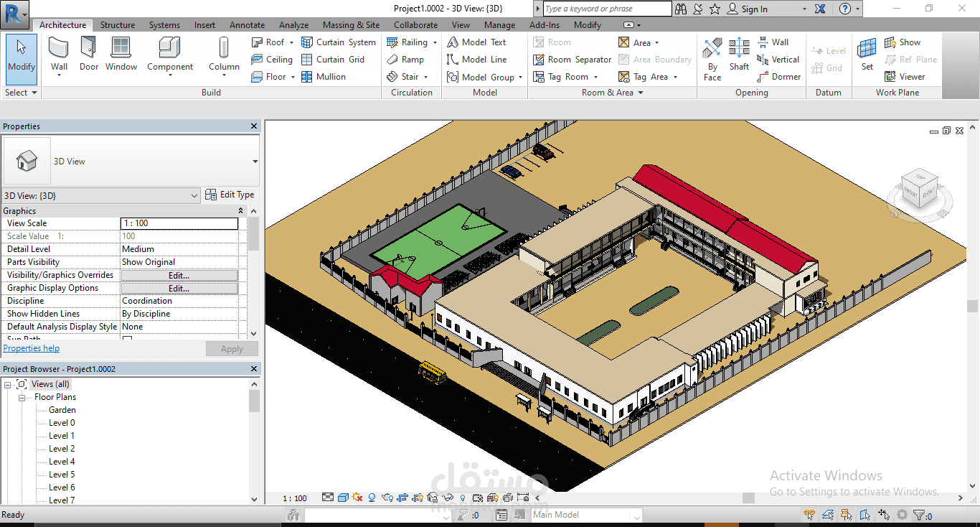This screenshot has height=527, width=980.
Task: Choose the Door tool
Action: [89, 56]
